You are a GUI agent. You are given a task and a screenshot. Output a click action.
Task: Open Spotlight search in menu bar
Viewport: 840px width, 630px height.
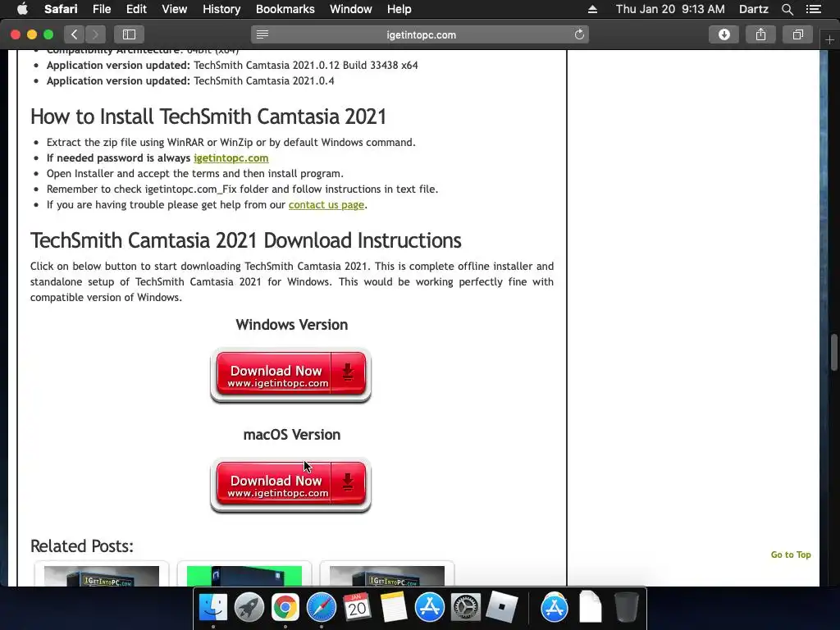pyautogui.click(x=787, y=9)
